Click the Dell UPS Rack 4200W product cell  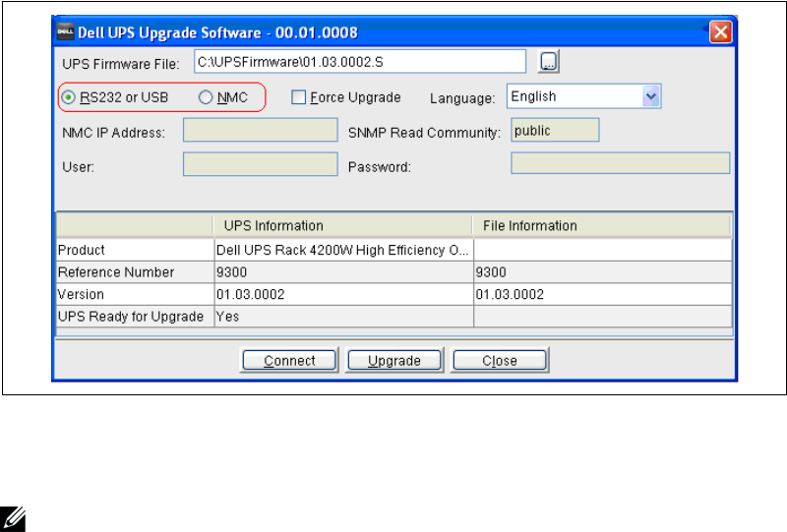(343, 250)
